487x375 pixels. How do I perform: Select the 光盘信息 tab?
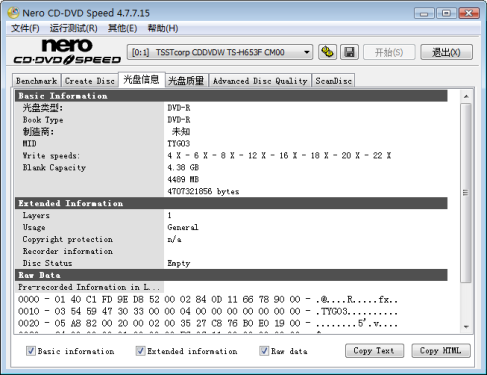point(141,80)
